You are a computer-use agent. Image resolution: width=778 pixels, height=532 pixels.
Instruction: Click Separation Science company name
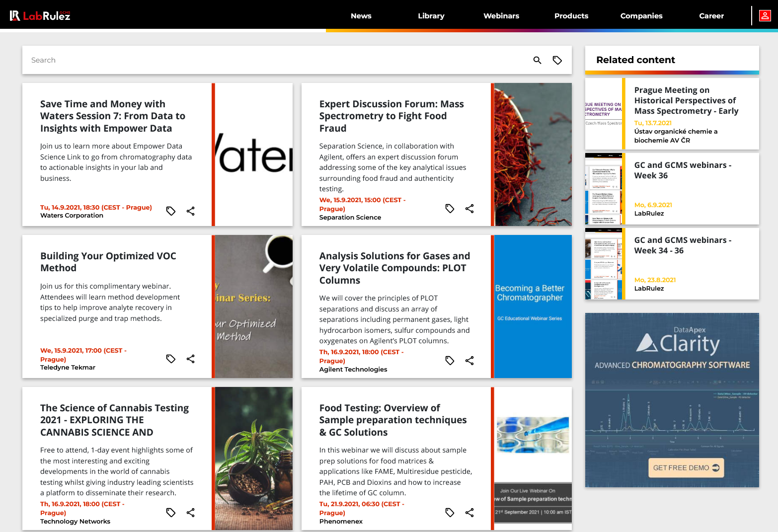pyautogui.click(x=350, y=218)
